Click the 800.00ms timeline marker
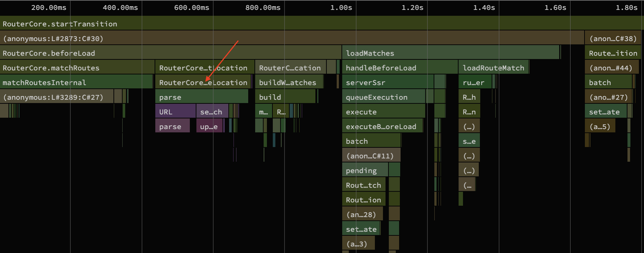Viewport: 644px width, 253px height. pos(263,8)
